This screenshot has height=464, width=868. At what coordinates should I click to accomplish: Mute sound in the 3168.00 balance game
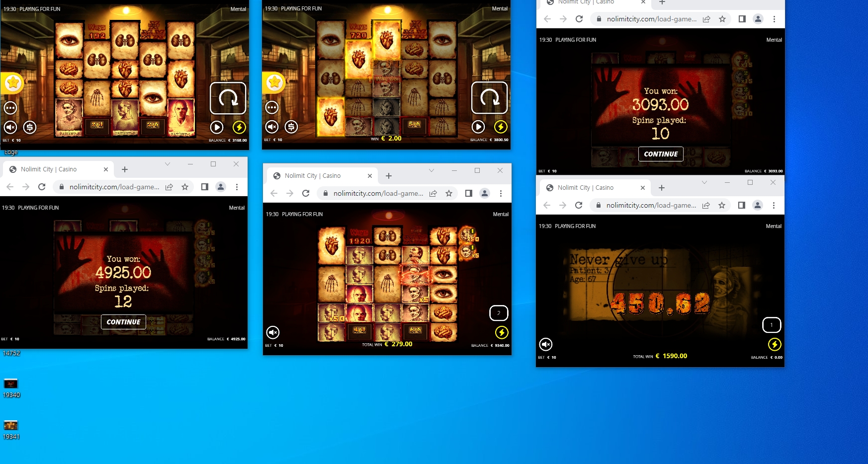point(10,128)
